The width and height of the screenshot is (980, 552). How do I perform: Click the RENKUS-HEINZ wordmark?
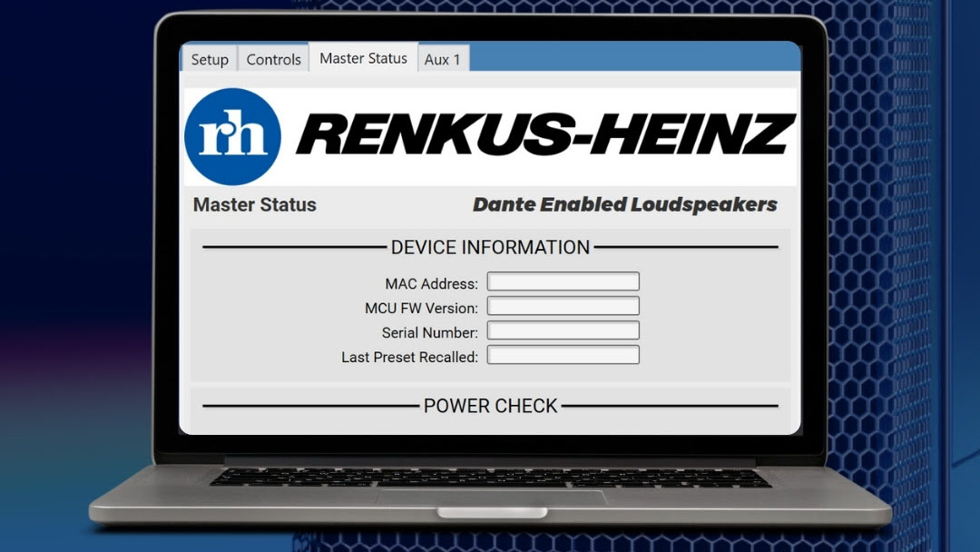click(544, 134)
